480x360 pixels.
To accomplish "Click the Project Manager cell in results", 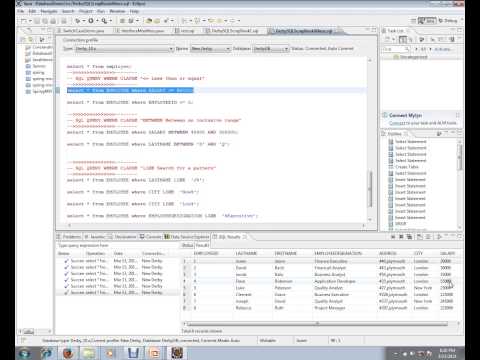I will point(330,308).
